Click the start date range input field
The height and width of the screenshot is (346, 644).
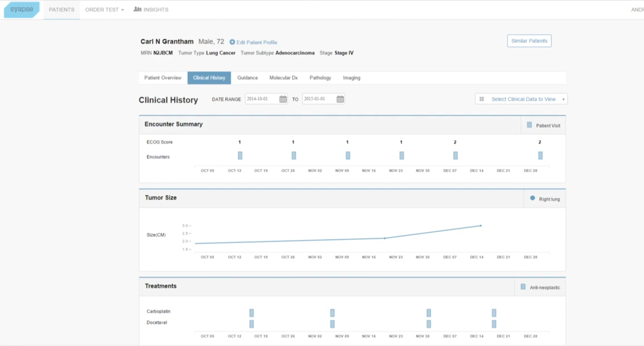(x=261, y=99)
